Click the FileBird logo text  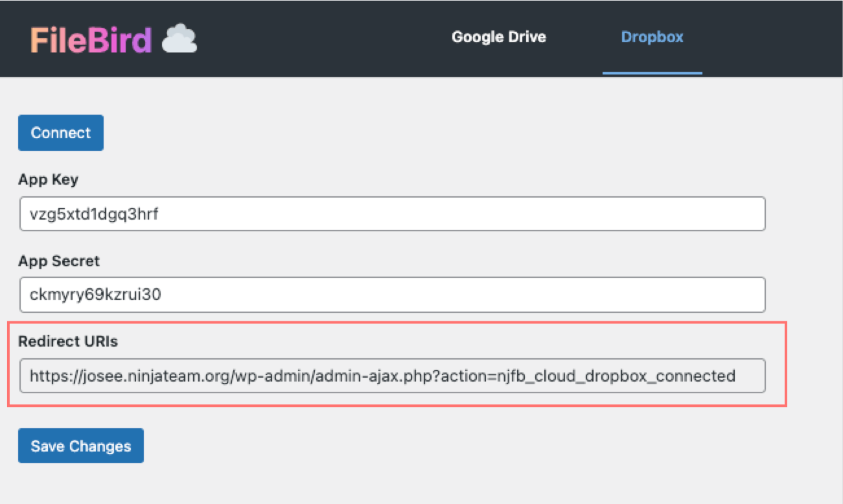(x=91, y=40)
